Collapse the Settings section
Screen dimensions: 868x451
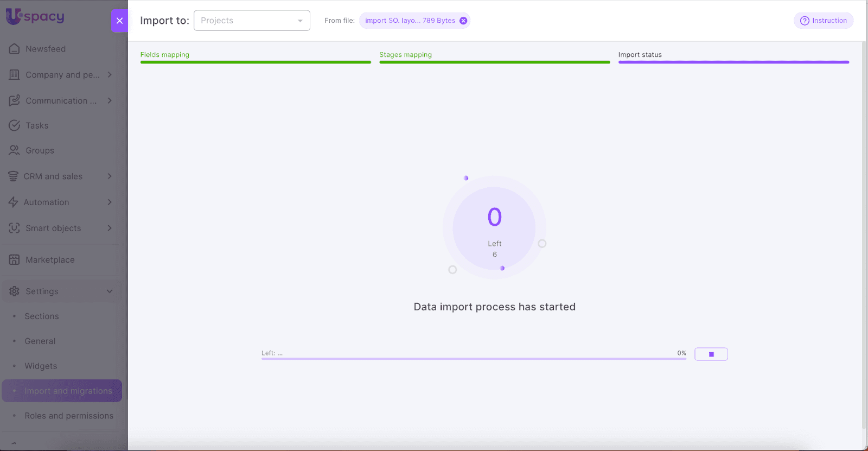110,291
